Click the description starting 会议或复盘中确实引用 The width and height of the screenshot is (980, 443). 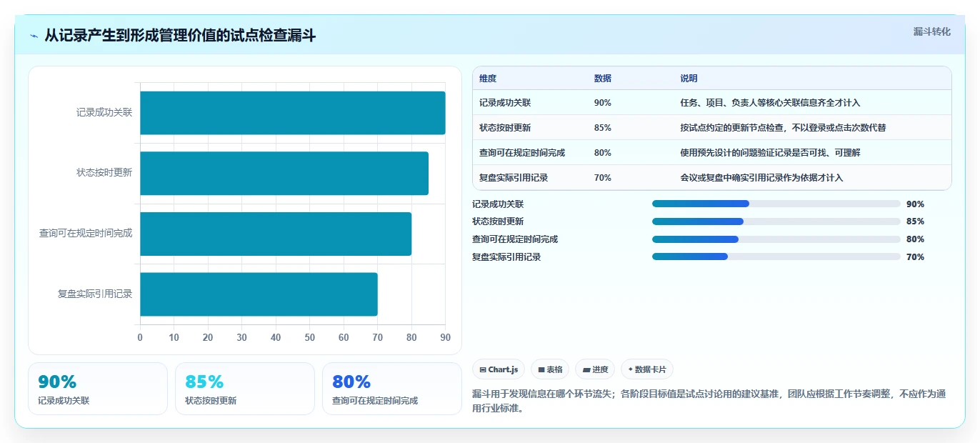(761, 178)
